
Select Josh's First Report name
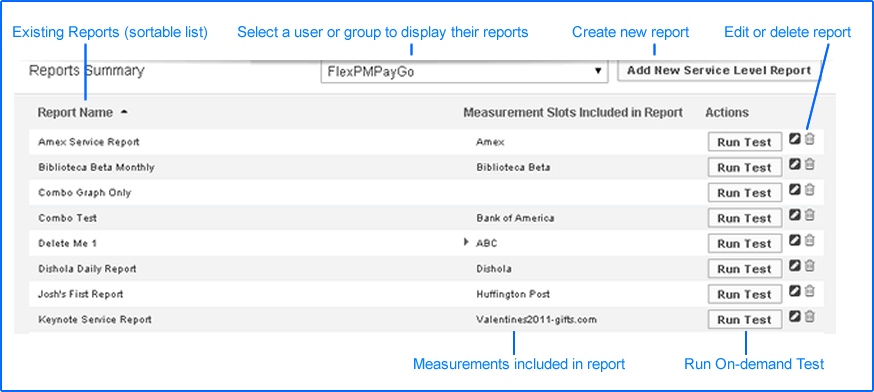pyautogui.click(x=81, y=294)
